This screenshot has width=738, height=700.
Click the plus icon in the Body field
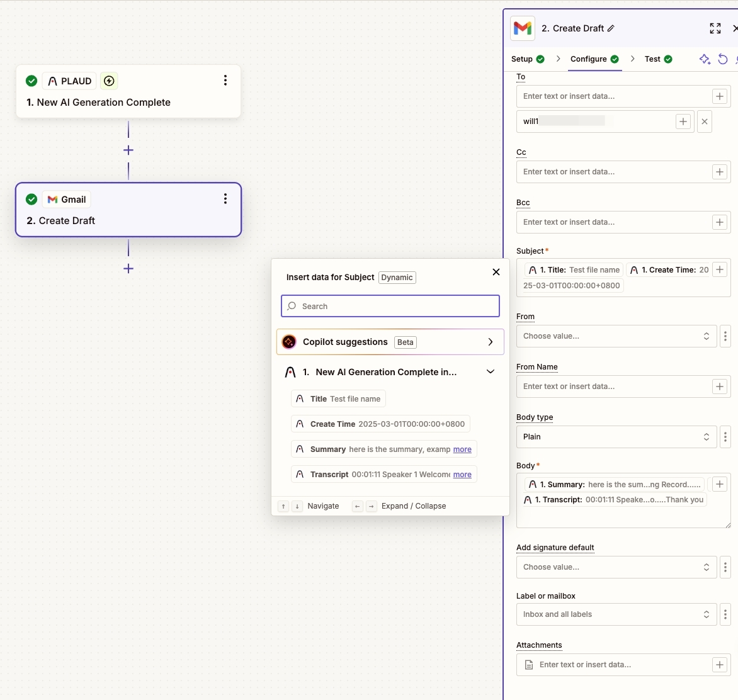(720, 484)
